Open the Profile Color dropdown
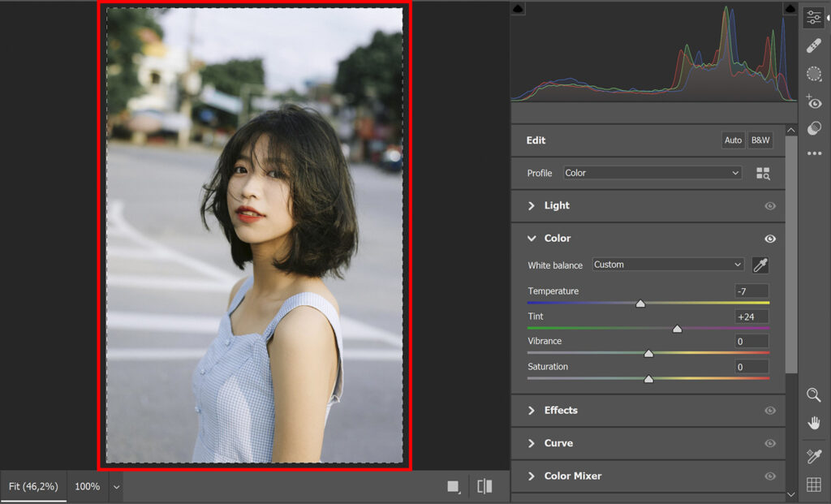Screen dimensions: 831x504 [652, 173]
